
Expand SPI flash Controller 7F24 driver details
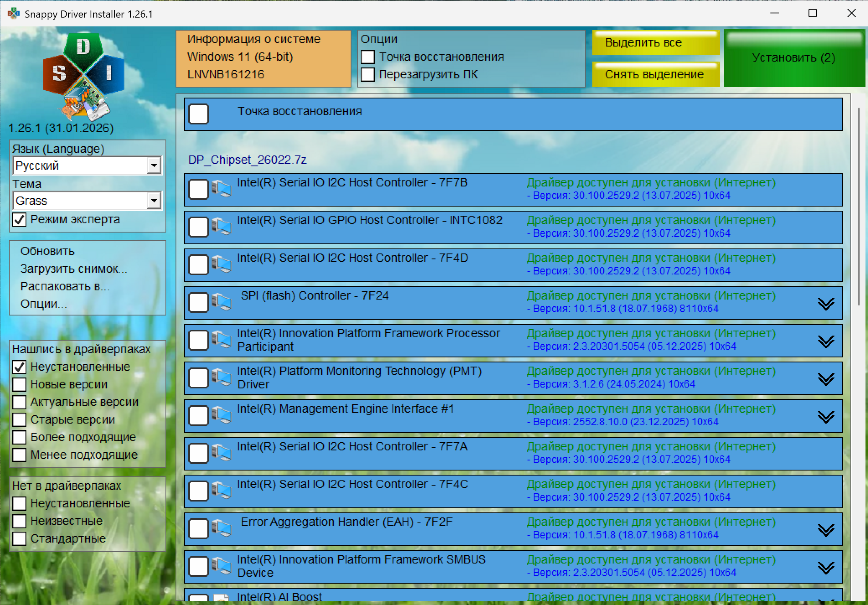tap(826, 304)
